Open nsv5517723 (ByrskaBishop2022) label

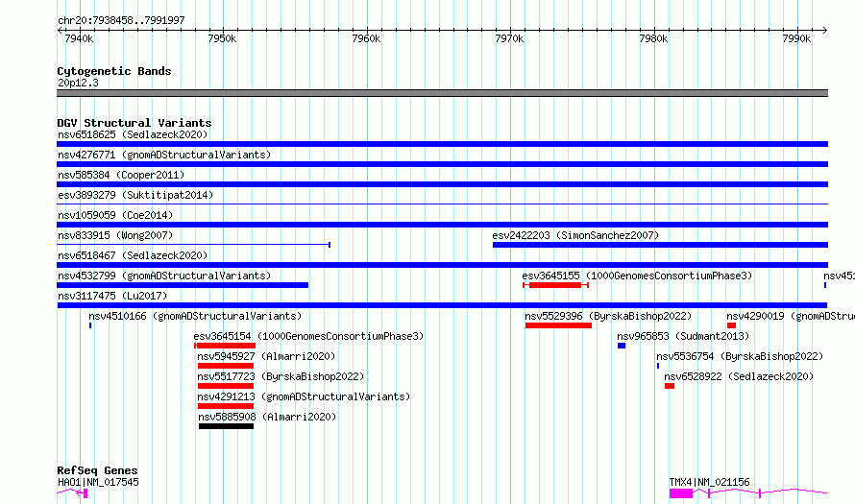pyautogui.click(x=281, y=376)
